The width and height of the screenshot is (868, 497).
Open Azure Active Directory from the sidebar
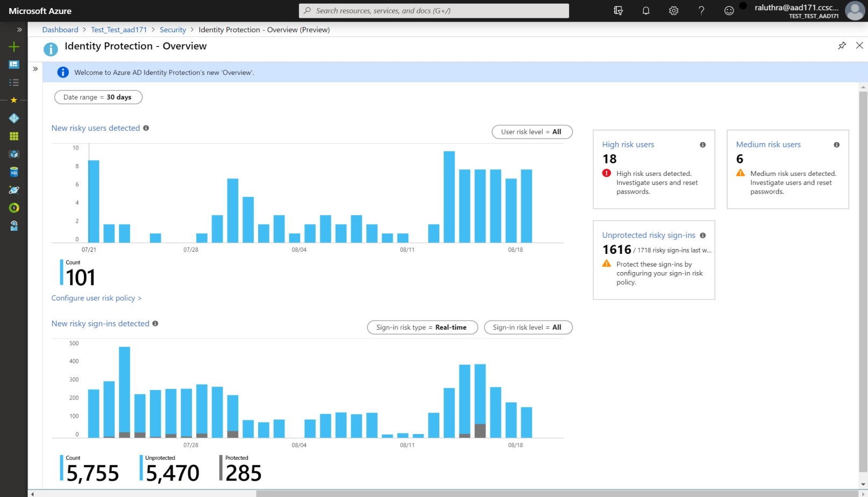pyautogui.click(x=14, y=118)
